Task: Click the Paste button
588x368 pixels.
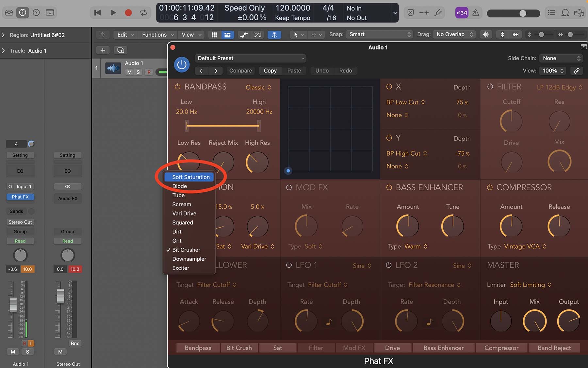Action: coord(294,71)
